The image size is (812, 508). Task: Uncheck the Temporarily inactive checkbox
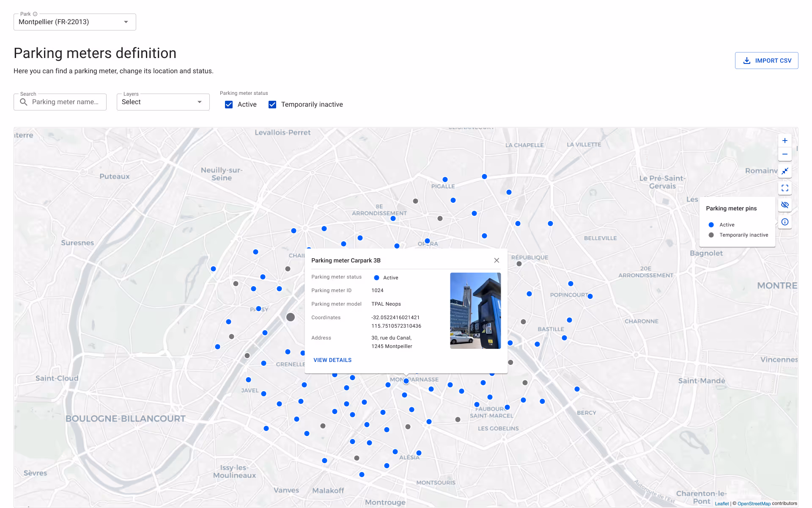[x=272, y=105]
